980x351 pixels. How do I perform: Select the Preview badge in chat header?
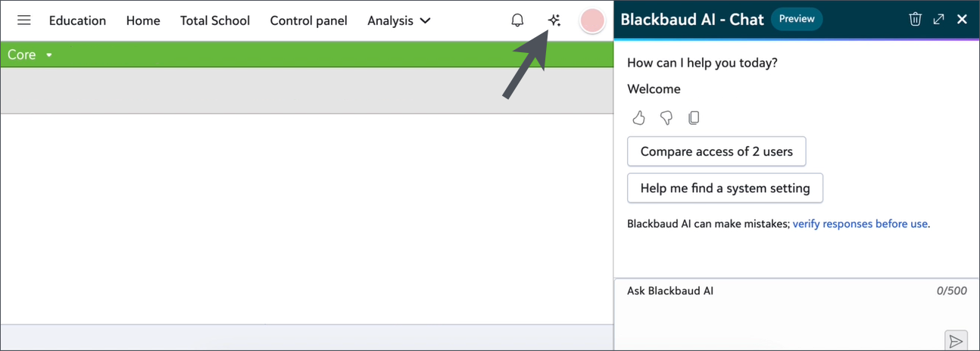pyautogui.click(x=797, y=20)
